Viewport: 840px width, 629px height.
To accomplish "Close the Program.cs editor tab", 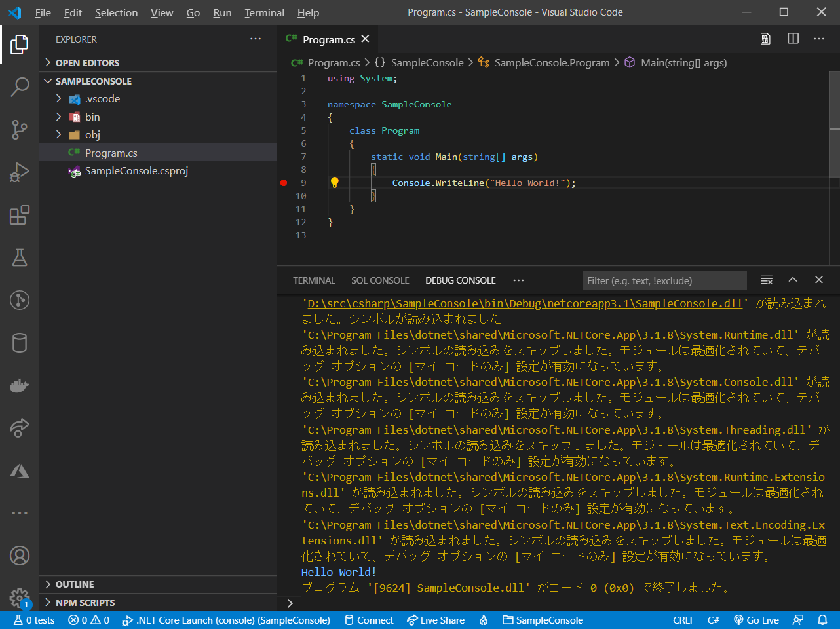I will [365, 39].
